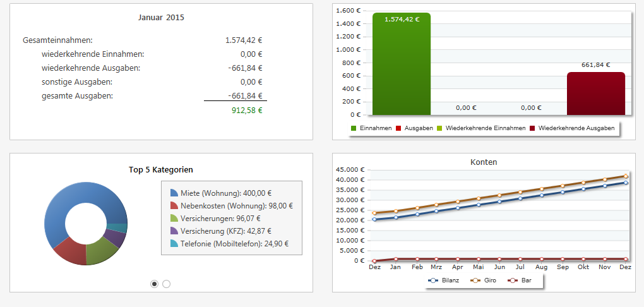Viewport: 644px width, 307px height.
Task: Click 'sonstige Ausgaben:' label
Action: click(77, 81)
